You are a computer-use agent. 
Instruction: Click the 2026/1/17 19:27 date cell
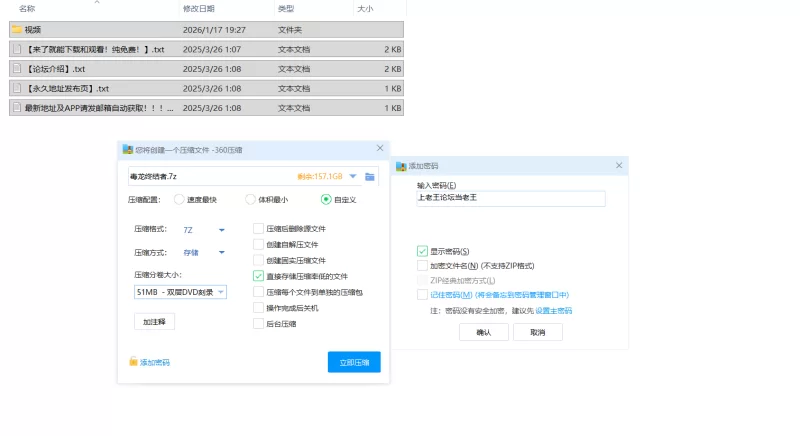coord(214,30)
